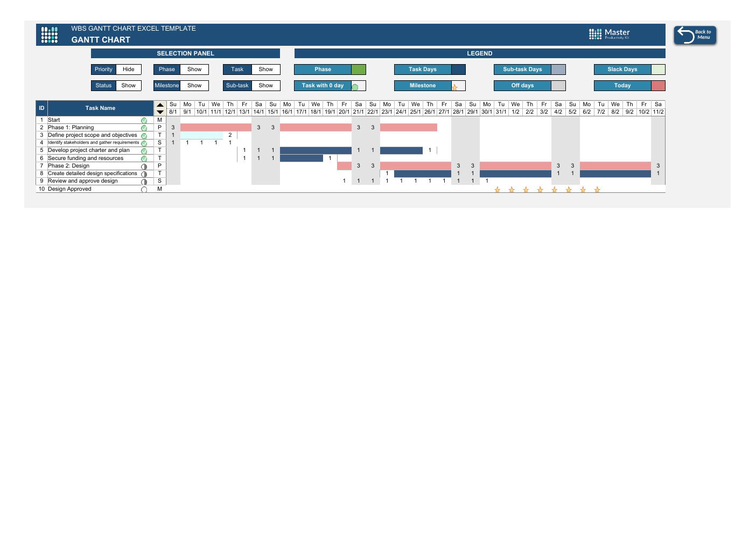The height and width of the screenshot is (535, 756).
Task: Click the Back to Menu arrow button
Action: (695, 35)
